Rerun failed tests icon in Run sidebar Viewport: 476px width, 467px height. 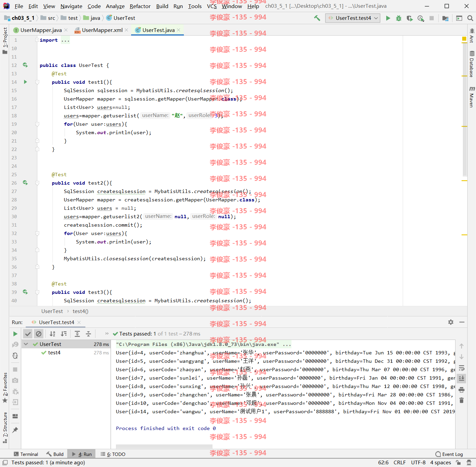[15, 345]
